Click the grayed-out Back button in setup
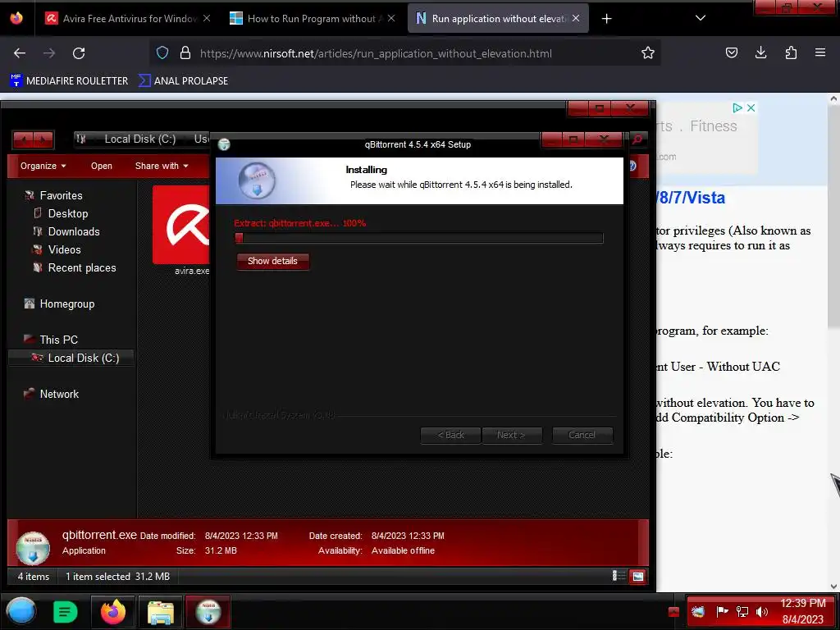The image size is (840, 630). coord(450,435)
